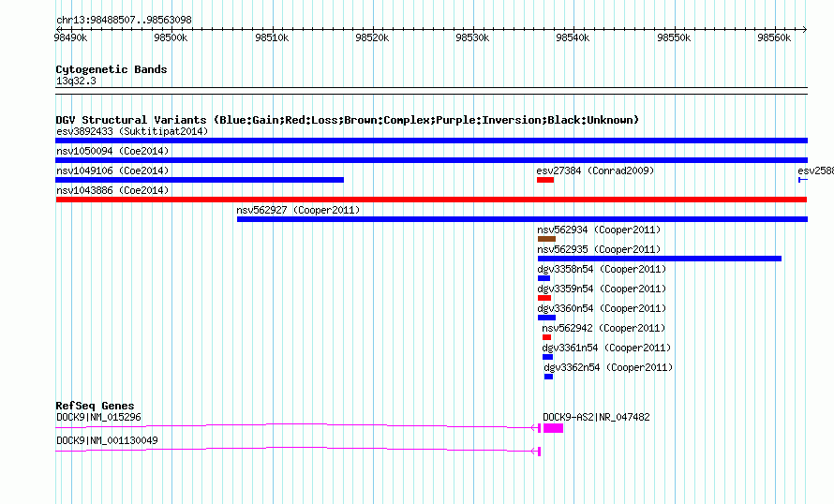Screen dimensions: 834x504
Task: Open the esv27384 (Conrad2009) label
Action: click(x=595, y=170)
